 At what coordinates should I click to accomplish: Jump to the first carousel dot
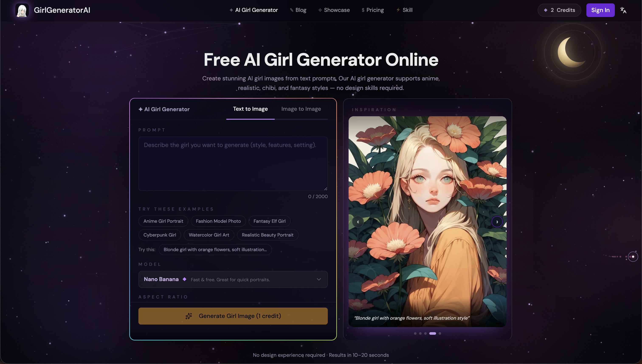[415, 333]
